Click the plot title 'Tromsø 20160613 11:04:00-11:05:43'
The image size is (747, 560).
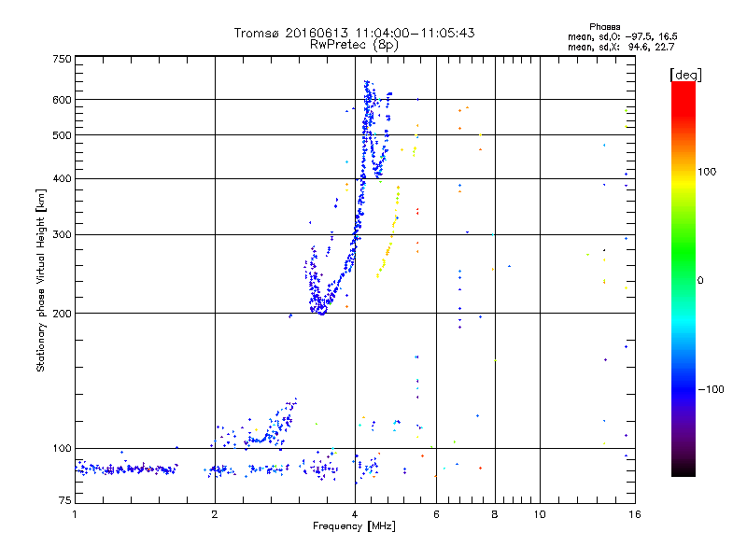click(354, 33)
